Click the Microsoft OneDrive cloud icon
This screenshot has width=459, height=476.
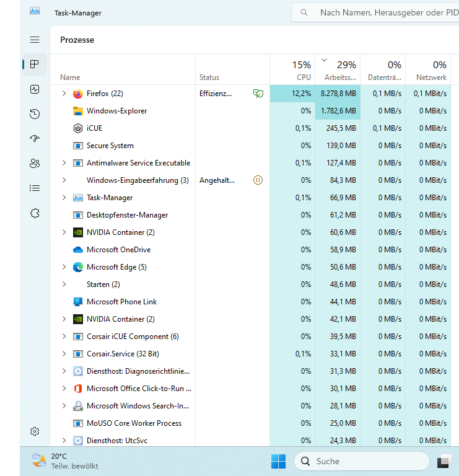pos(78,250)
